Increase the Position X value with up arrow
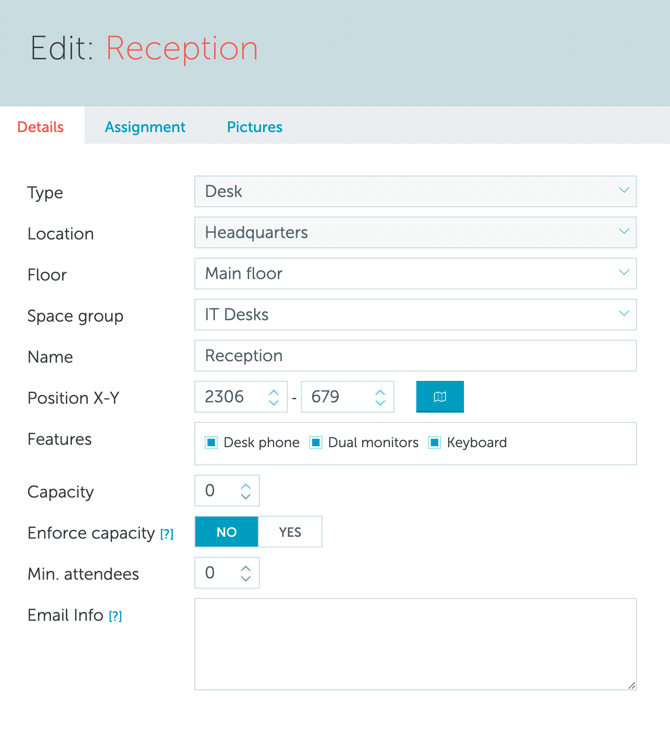Image resolution: width=670 pixels, height=730 pixels. (274, 391)
